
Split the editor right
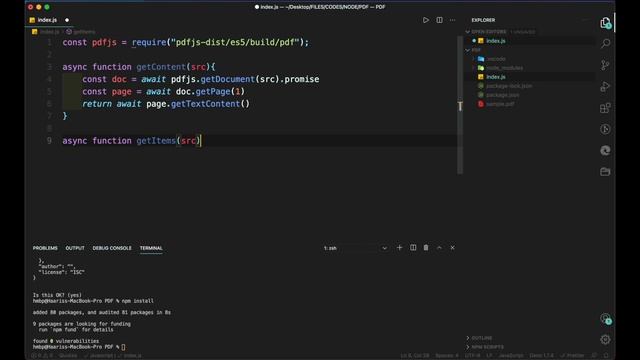click(x=439, y=20)
